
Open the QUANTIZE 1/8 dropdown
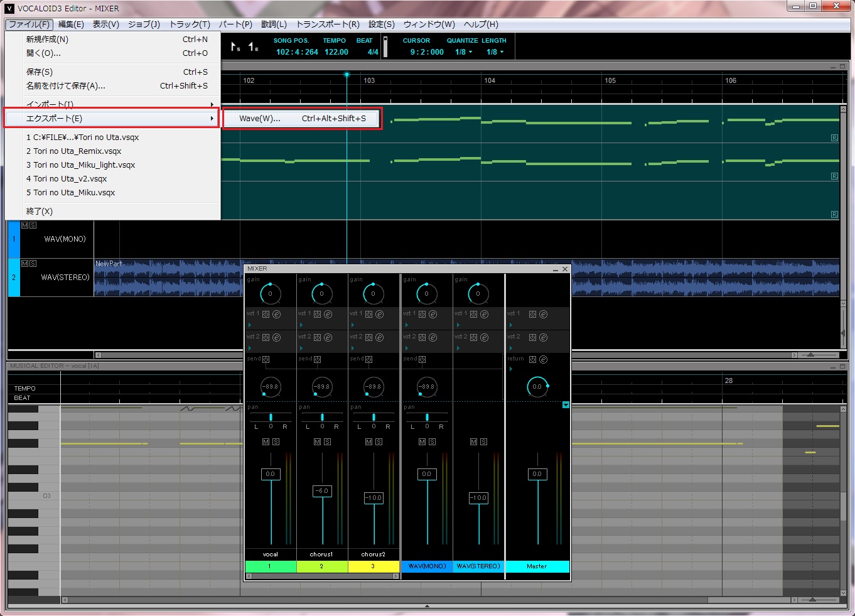[464, 52]
